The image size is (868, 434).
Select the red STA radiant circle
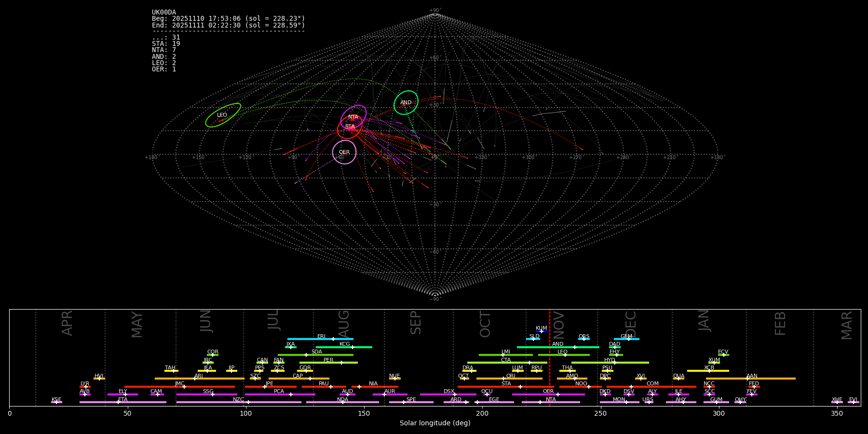[x=350, y=127]
